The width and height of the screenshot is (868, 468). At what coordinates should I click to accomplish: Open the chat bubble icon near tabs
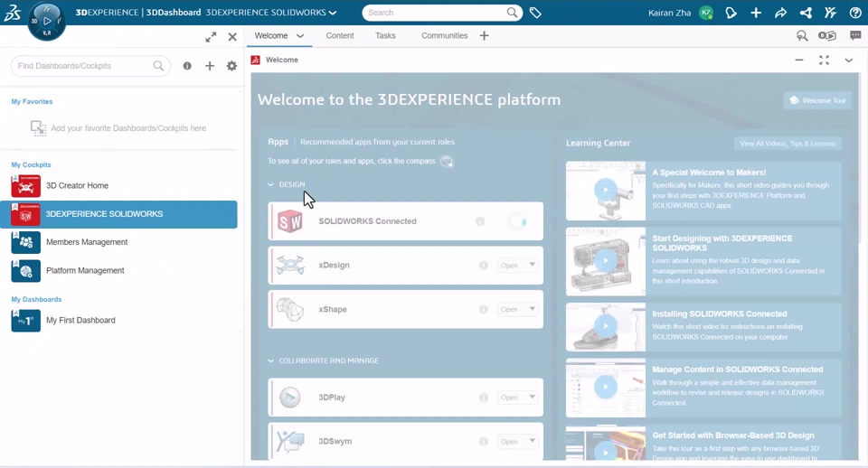[855, 35]
